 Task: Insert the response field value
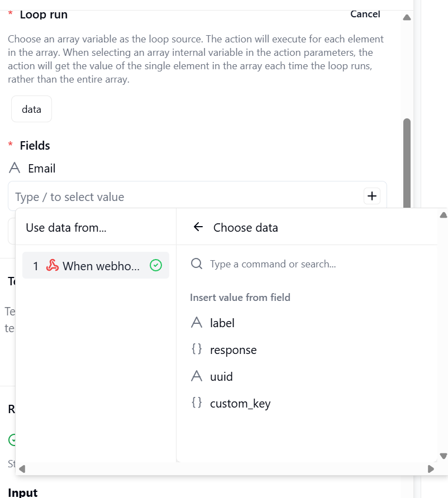click(x=233, y=350)
